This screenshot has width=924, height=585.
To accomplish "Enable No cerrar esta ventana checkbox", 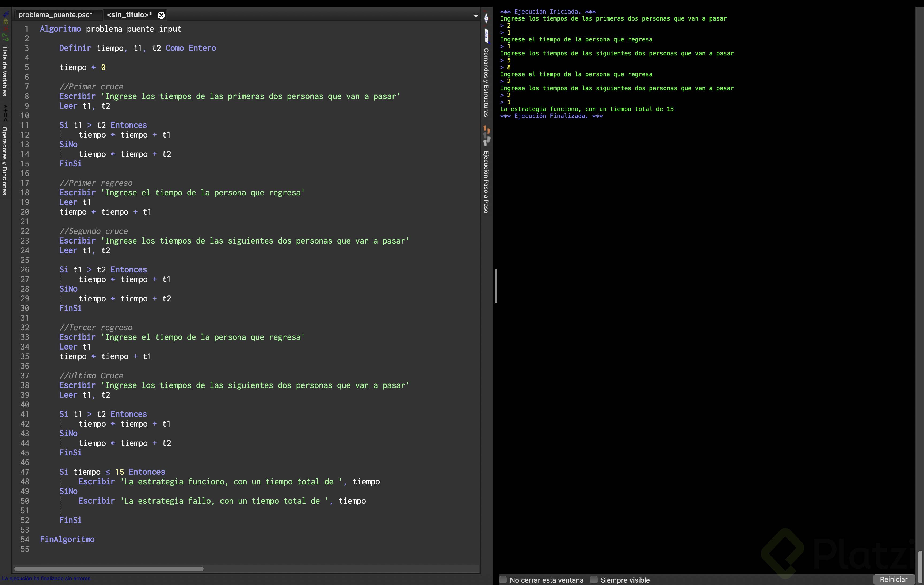I will [503, 580].
